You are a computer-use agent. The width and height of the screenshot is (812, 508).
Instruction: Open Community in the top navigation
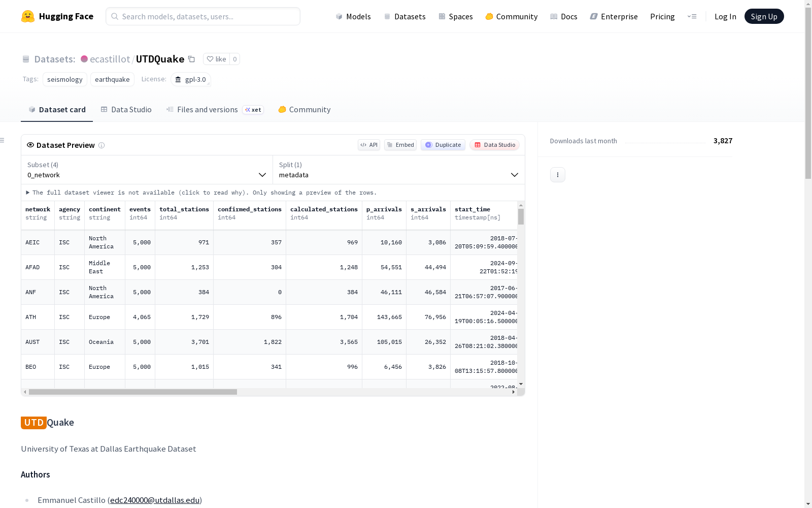[512, 16]
